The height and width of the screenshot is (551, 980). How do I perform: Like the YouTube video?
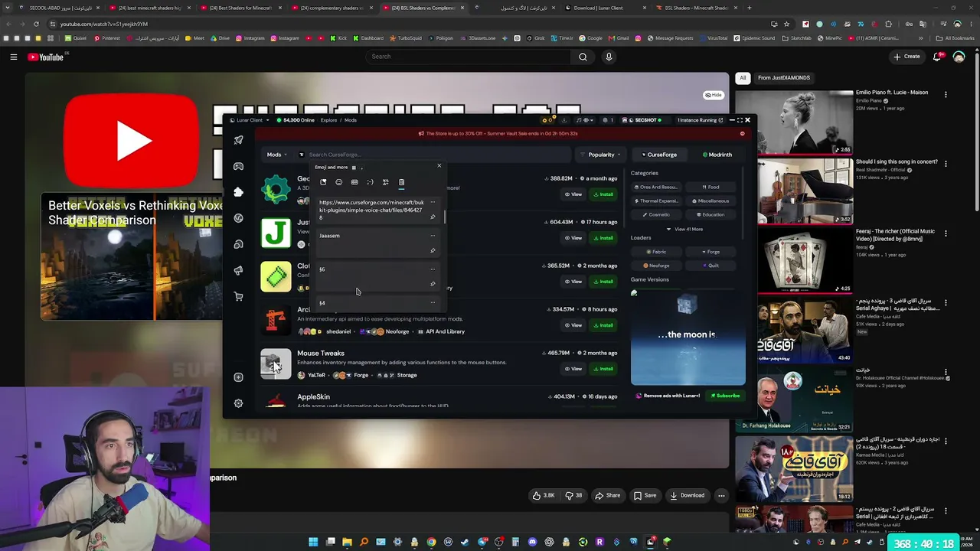pos(543,495)
